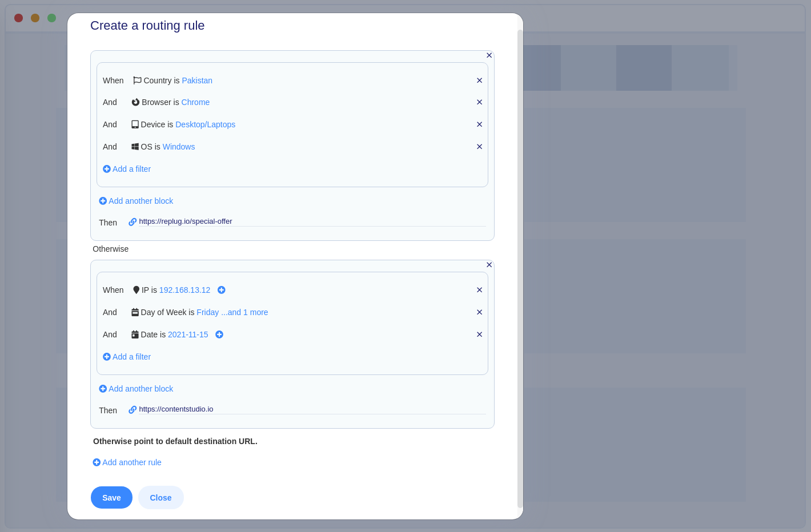Delete the Browser is Chrome filter
811x532 pixels.
(479, 102)
